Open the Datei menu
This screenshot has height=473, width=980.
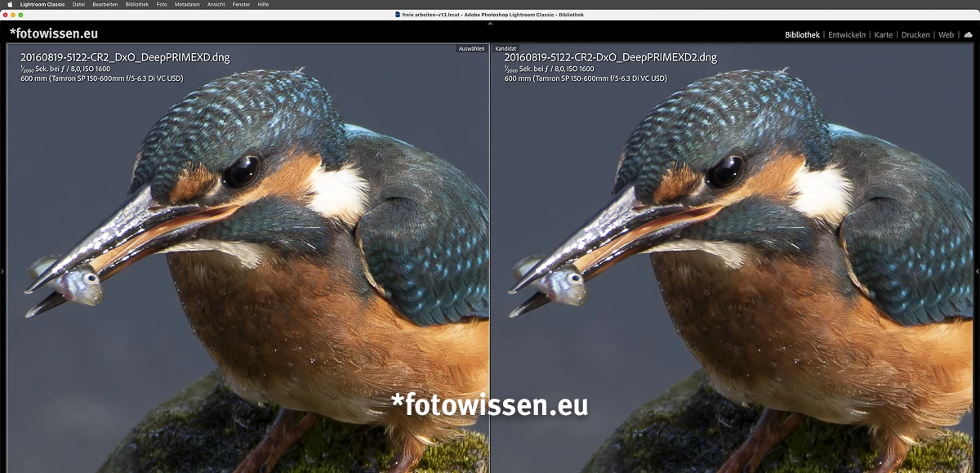coord(79,4)
